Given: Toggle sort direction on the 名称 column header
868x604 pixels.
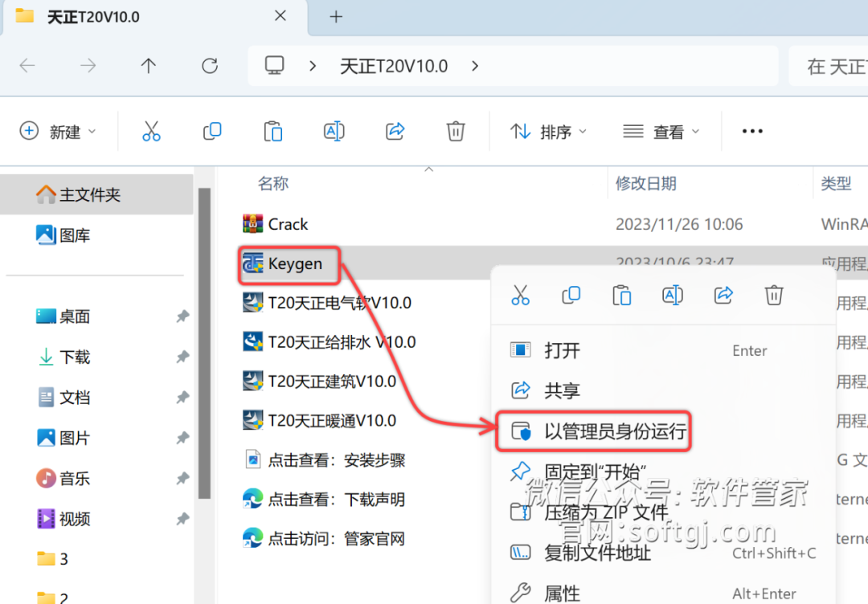Looking at the screenshot, I should [x=273, y=183].
